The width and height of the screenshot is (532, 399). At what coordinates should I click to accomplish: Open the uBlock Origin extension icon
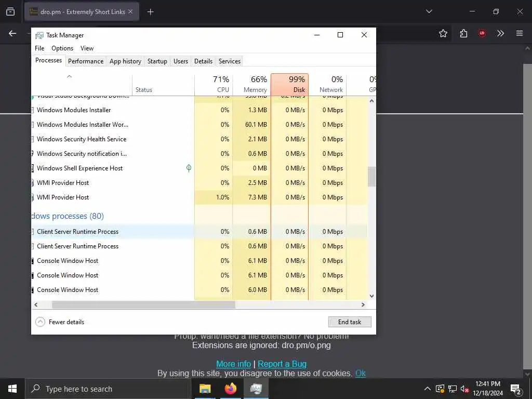pyautogui.click(x=482, y=33)
